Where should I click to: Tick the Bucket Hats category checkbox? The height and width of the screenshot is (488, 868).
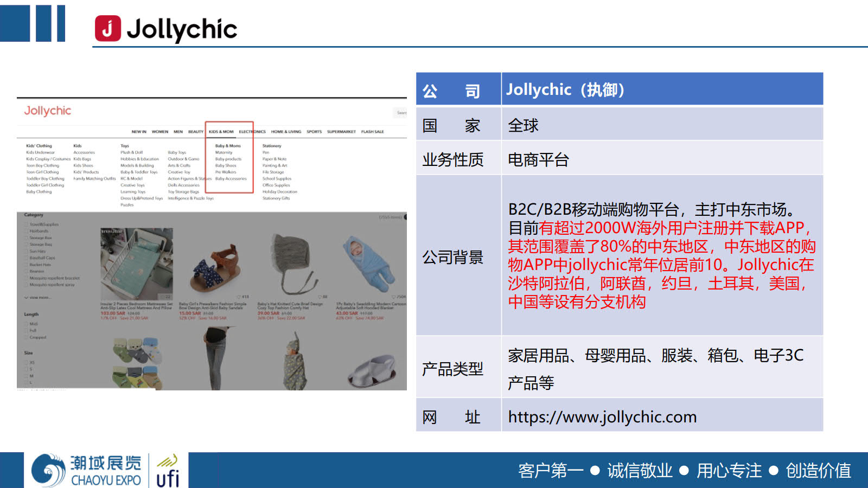pos(25,265)
